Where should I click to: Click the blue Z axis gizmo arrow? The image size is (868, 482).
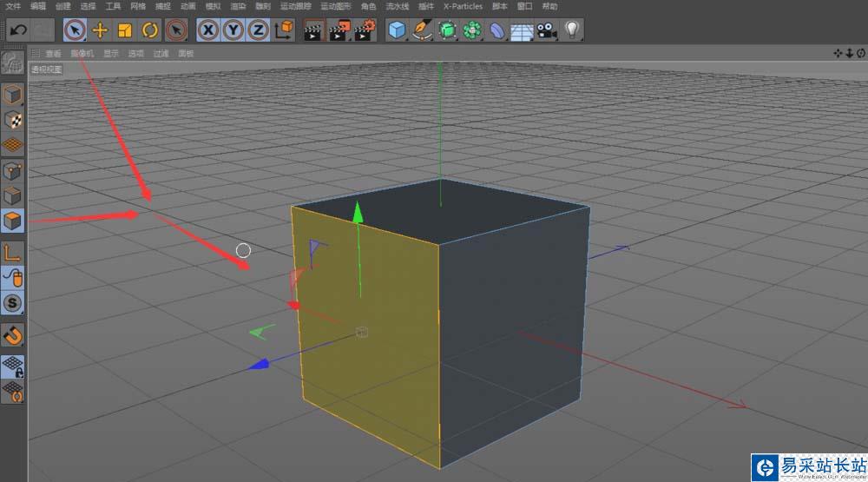pyautogui.click(x=259, y=364)
